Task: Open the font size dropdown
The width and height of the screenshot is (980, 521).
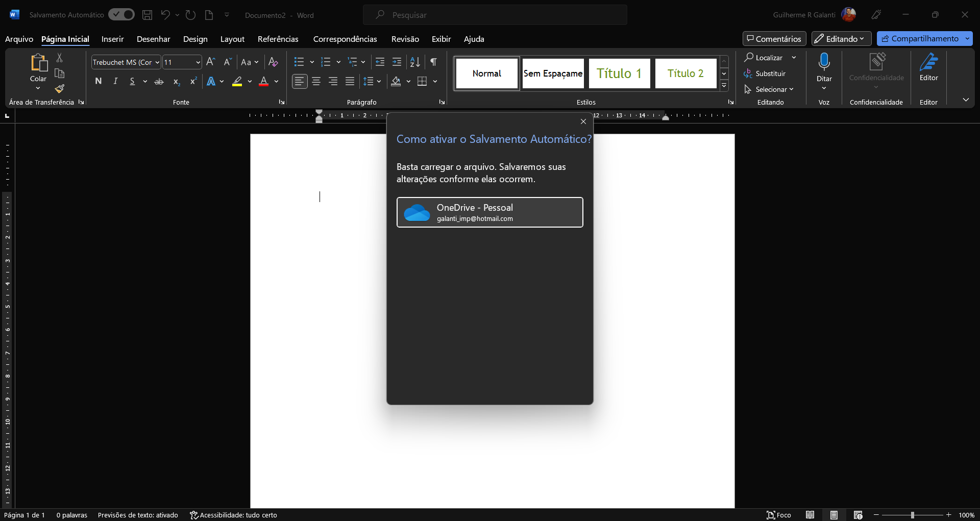Action: coord(198,62)
